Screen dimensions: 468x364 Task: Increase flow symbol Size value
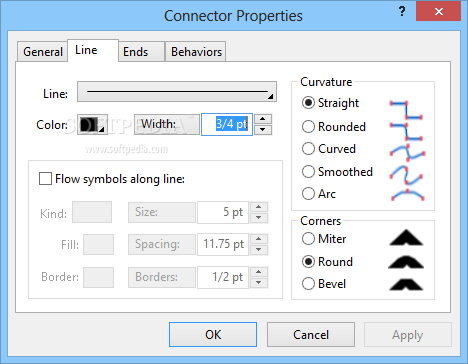pyautogui.click(x=259, y=207)
